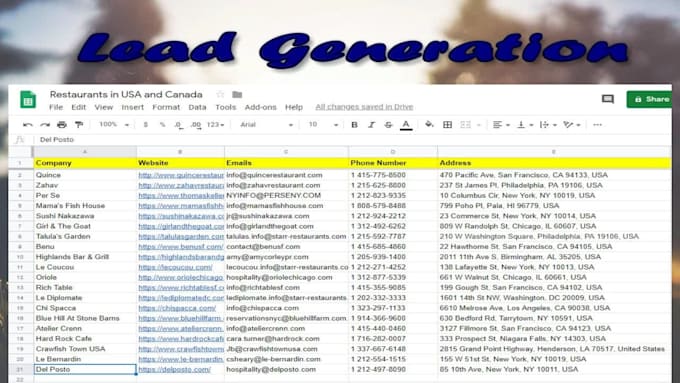Select the Hard Rock Cafe cell
The width and height of the screenshot is (680, 383).
(x=85, y=339)
